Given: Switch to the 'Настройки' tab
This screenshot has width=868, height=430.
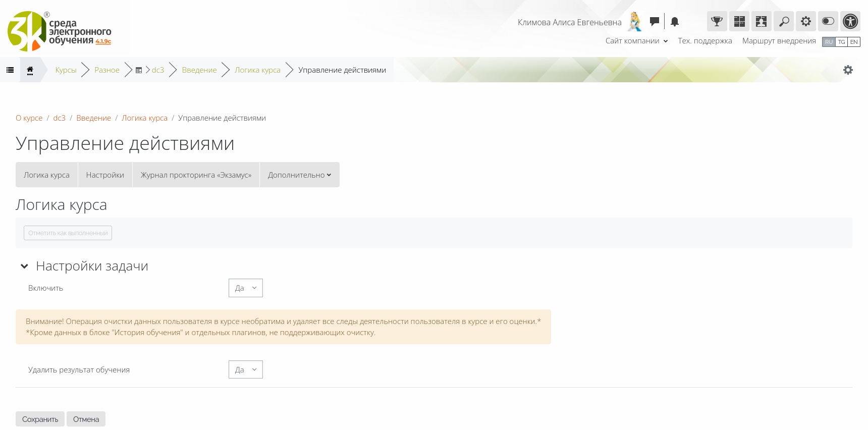Looking at the screenshot, I should pos(105,175).
